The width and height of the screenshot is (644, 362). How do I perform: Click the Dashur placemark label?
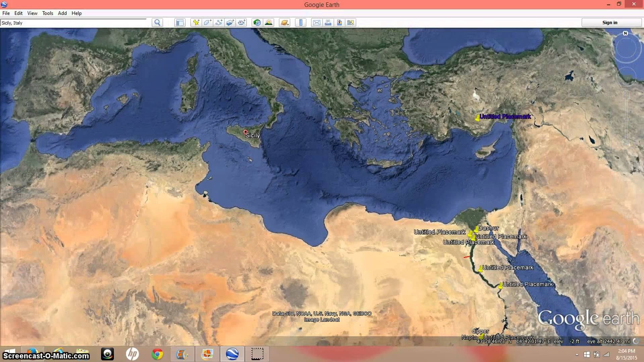click(488, 228)
